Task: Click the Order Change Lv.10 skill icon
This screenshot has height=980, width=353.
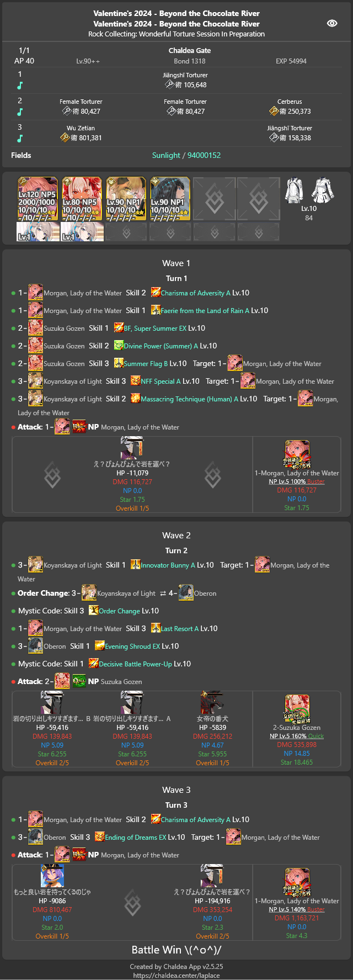Action: pos(93,611)
